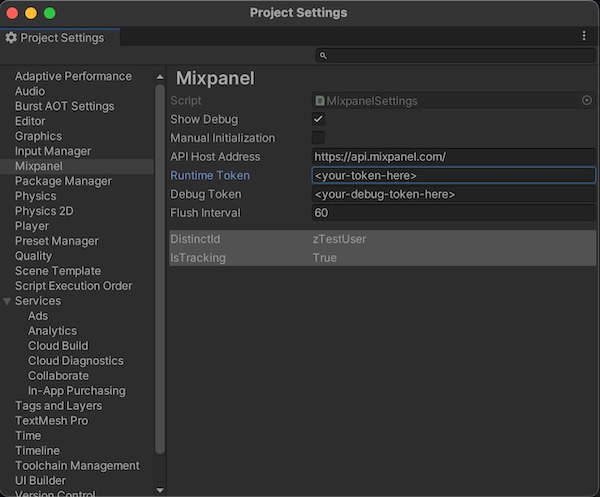Select the Project Settings tab
Viewport: 600px width, 497px height.
[60, 37]
